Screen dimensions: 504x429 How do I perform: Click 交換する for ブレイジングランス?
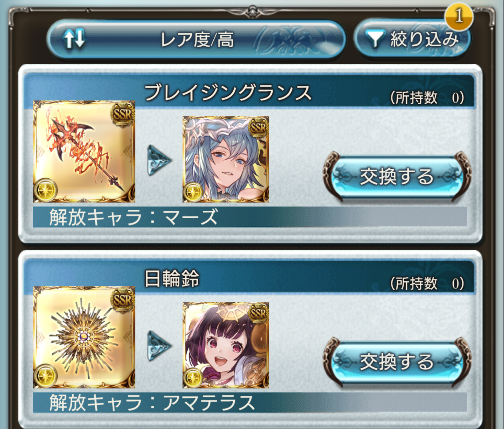(x=397, y=176)
